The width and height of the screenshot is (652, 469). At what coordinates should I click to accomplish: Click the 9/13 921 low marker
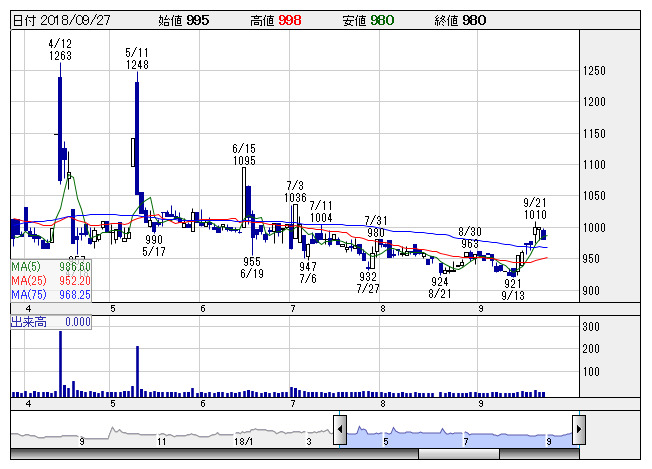pos(513,289)
